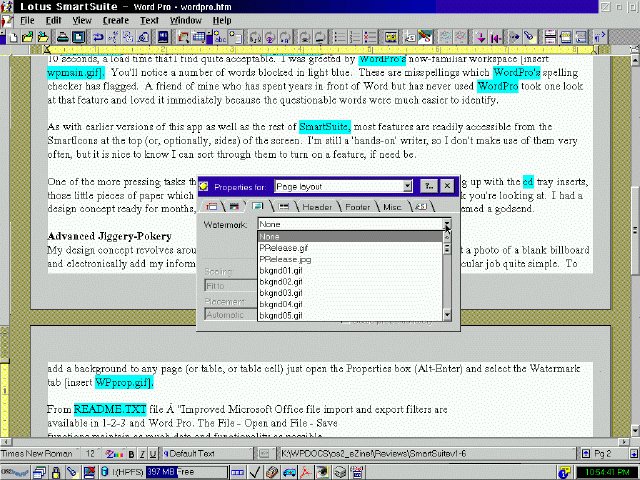Click the Undo arrow toolbar icon
This screenshot has width=640, height=480.
98,38
